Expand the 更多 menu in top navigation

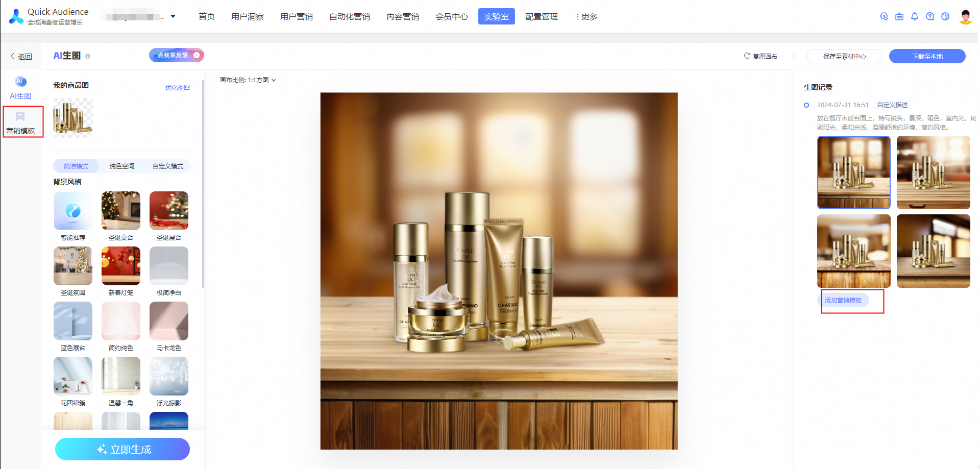point(587,17)
